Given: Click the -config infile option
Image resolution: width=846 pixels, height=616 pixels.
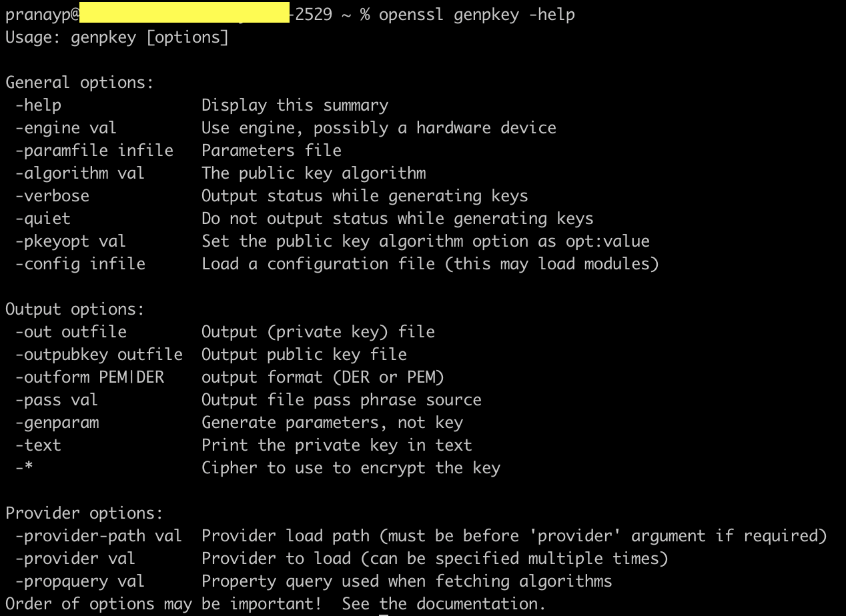Looking at the screenshot, I should pyautogui.click(x=79, y=264).
